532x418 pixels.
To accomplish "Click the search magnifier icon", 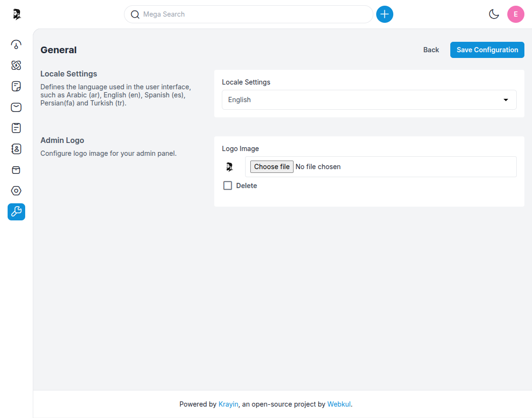I will (x=135, y=14).
